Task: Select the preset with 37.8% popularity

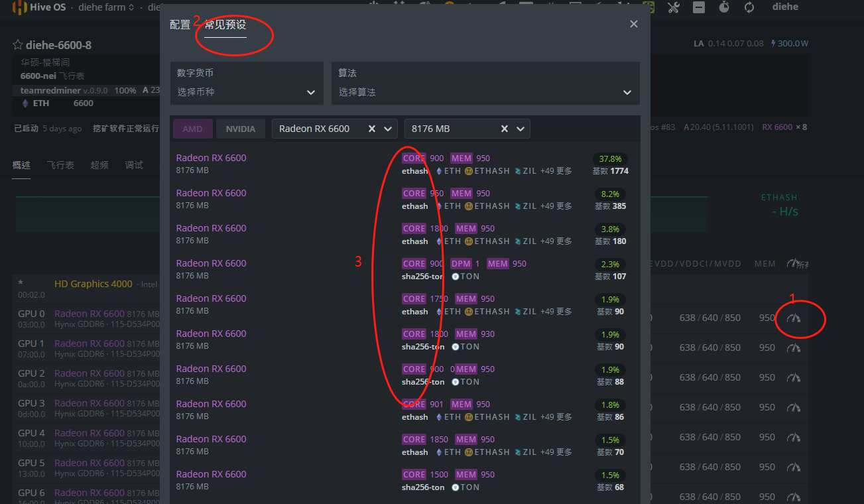Action: [x=404, y=164]
